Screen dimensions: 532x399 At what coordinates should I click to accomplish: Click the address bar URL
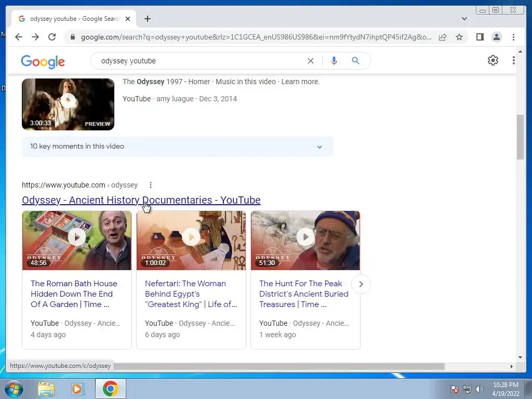[x=256, y=37]
